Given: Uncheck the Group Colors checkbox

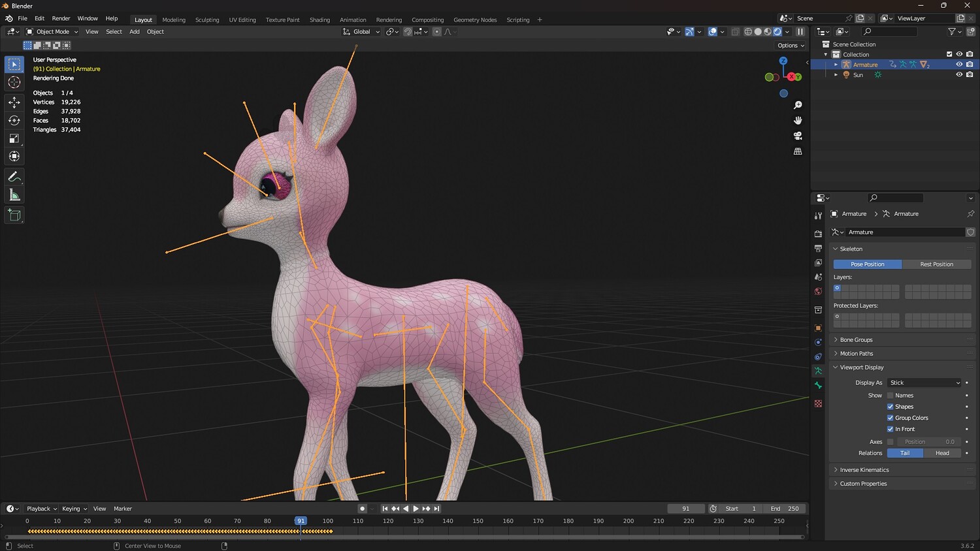Looking at the screenshot, I should (890, 418).
